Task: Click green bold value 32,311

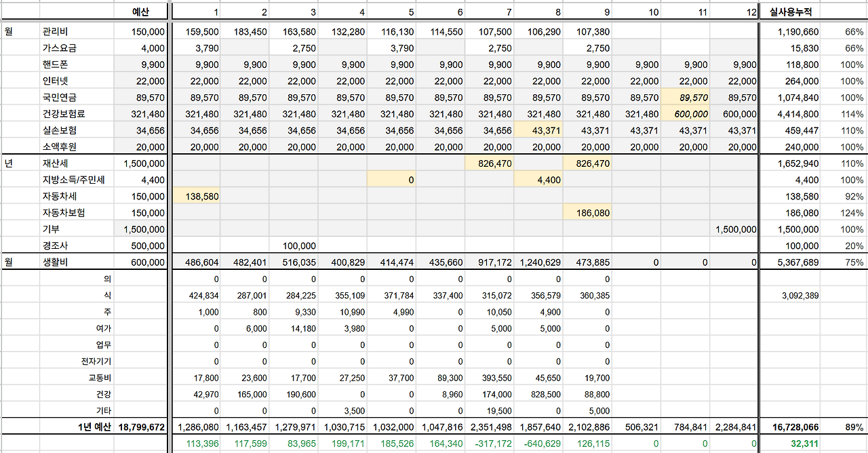Action: (804, 444)
